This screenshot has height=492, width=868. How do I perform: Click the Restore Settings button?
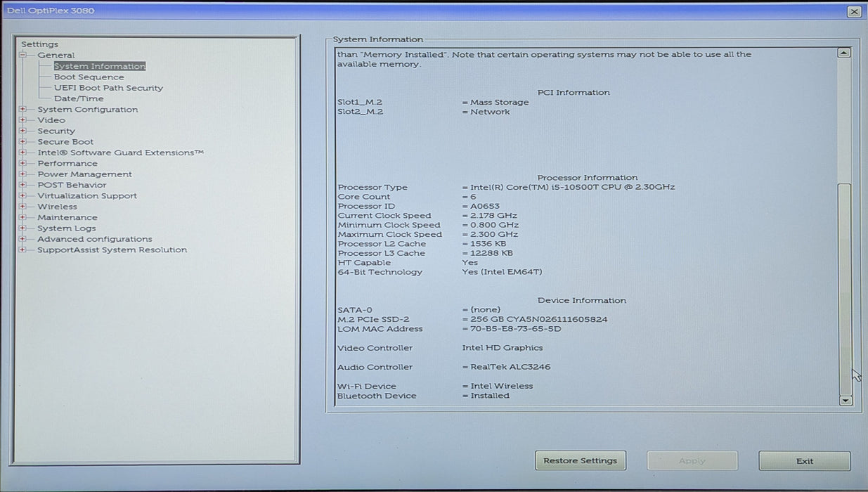coord(581,461)
